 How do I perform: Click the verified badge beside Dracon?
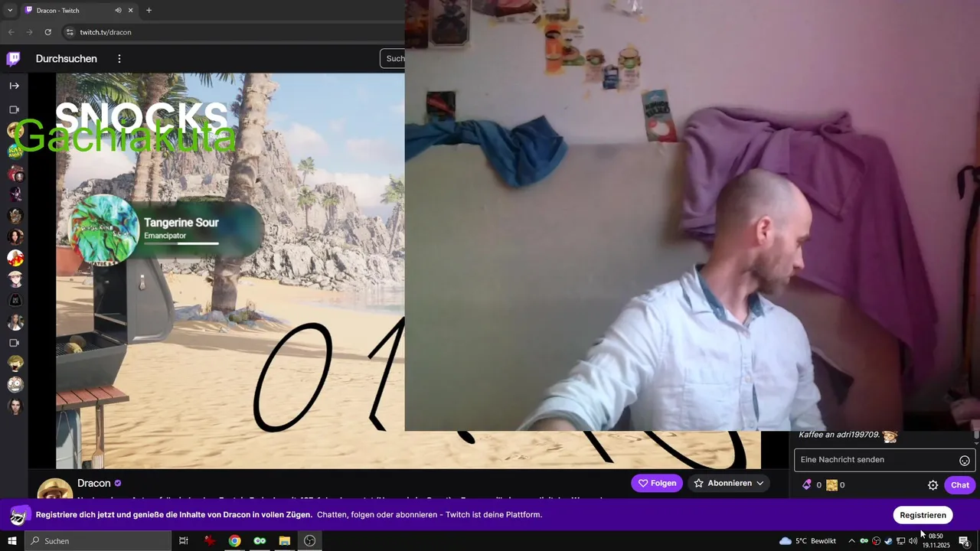[x=118, y=484]
